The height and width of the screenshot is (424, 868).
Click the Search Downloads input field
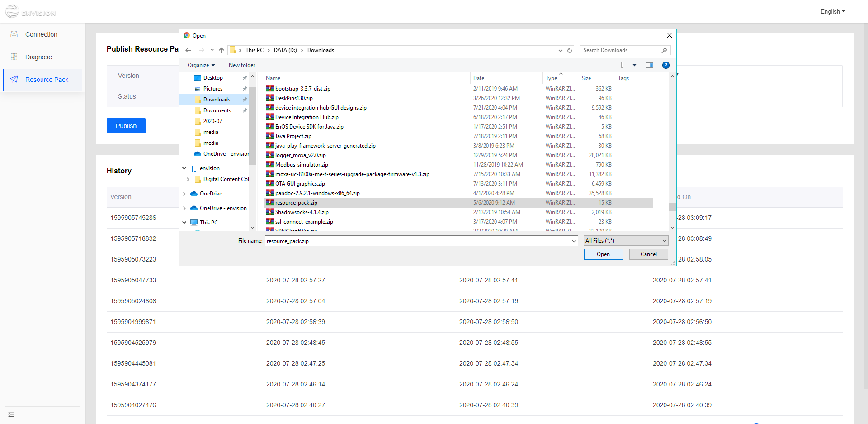click(x=620, y=50)
